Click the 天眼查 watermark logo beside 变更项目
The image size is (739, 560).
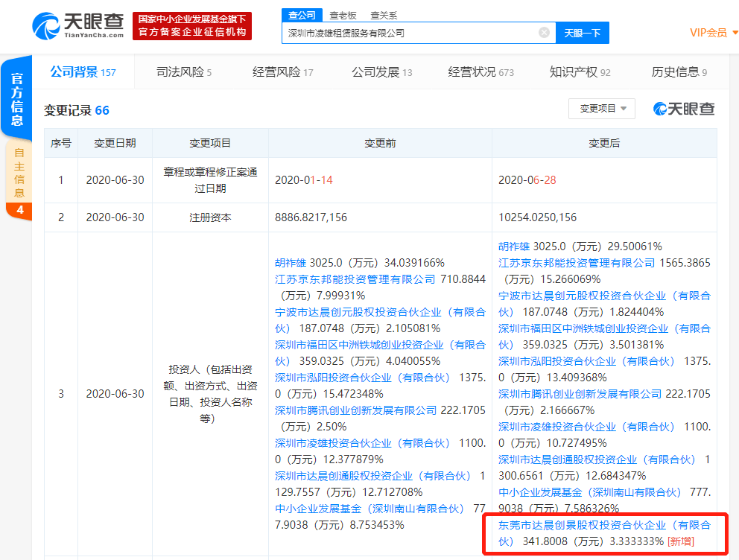pyautogui.click(x=683, y=109)
